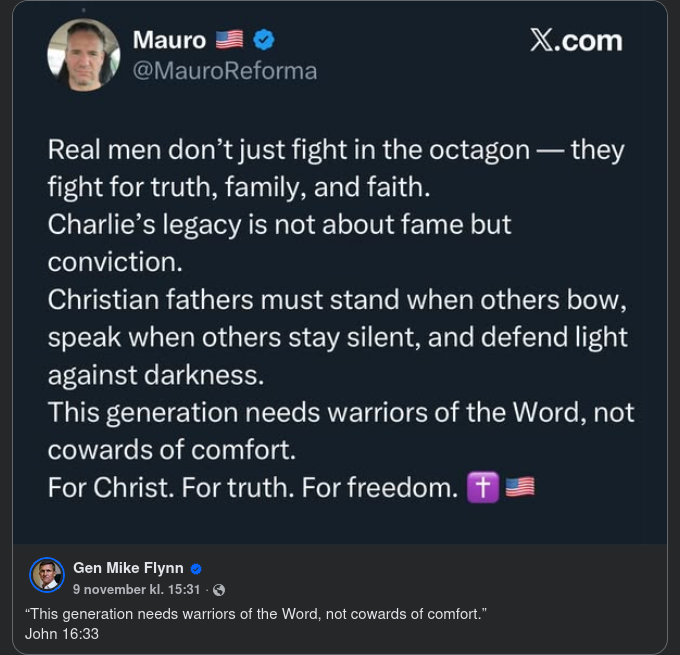The width and height of the screenshot is (680, 655).
Task: Open Mauro's profile photo
Action: coord(84,56)
